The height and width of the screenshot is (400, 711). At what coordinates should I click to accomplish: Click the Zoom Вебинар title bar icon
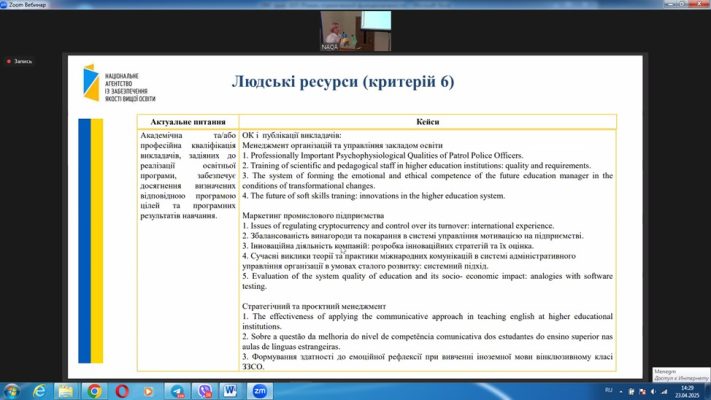tap(3, 5)
